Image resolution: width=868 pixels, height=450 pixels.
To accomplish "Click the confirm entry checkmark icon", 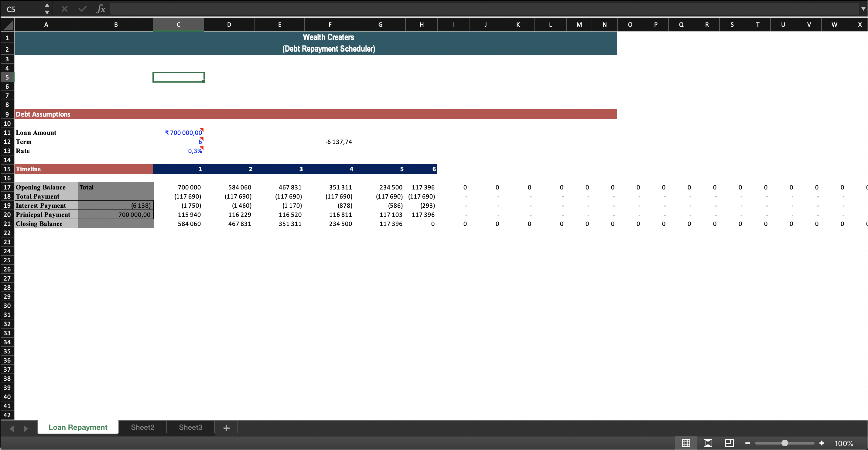I will [x=83, y=9].
